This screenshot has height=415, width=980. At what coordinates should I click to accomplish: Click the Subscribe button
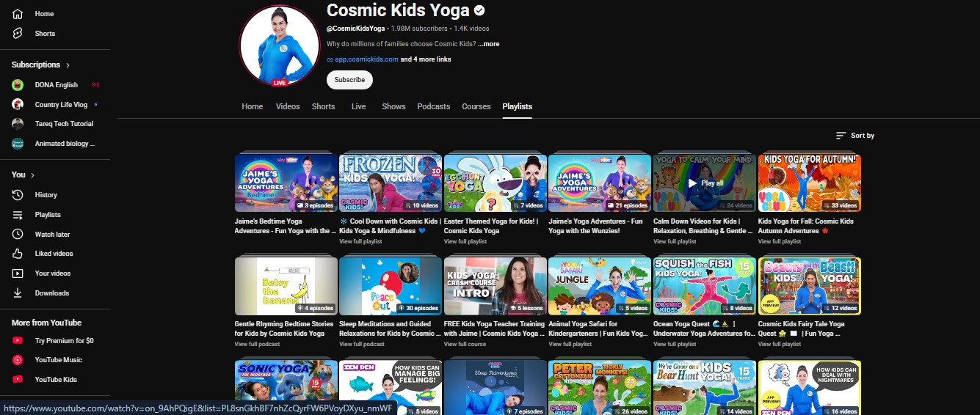click(x=349, y=80)
